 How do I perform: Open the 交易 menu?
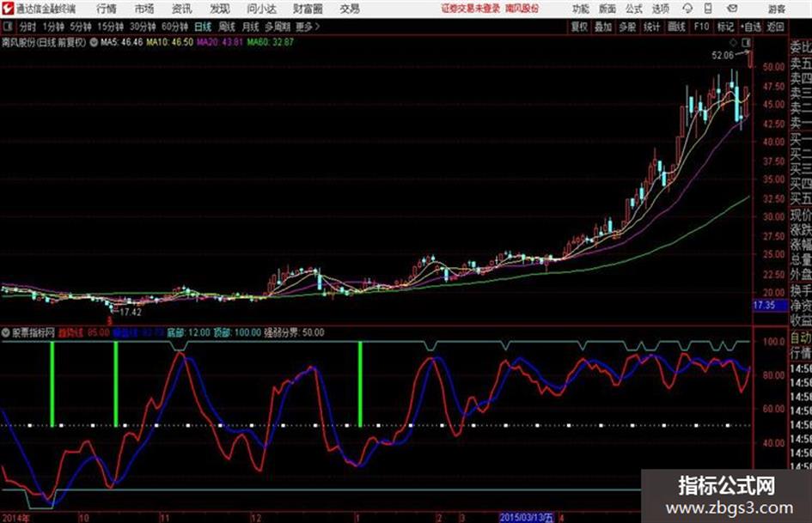pos(350,9)
